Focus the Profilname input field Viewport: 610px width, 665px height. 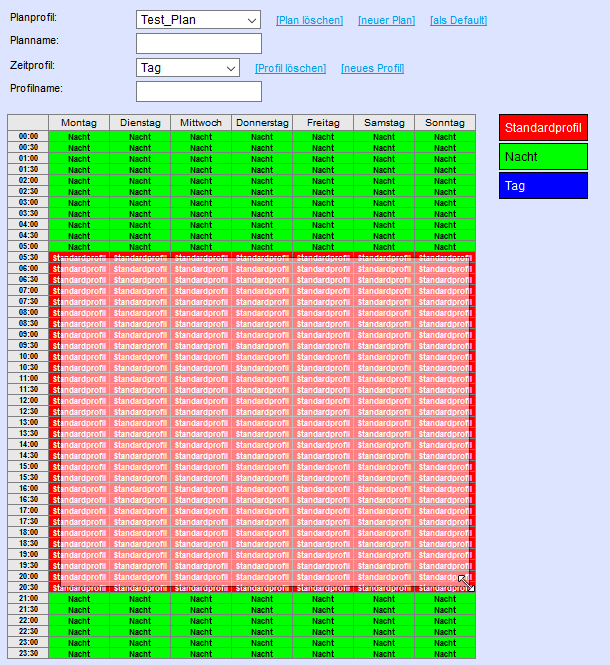click(x=198, y=92)
